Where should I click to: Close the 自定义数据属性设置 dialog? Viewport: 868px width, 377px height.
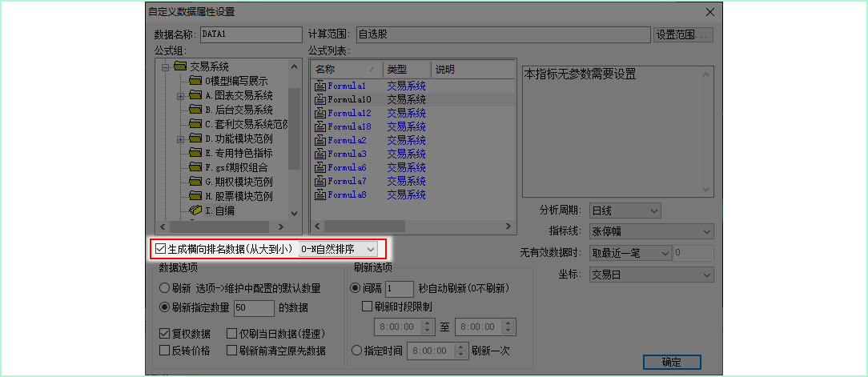pos(710,12)
